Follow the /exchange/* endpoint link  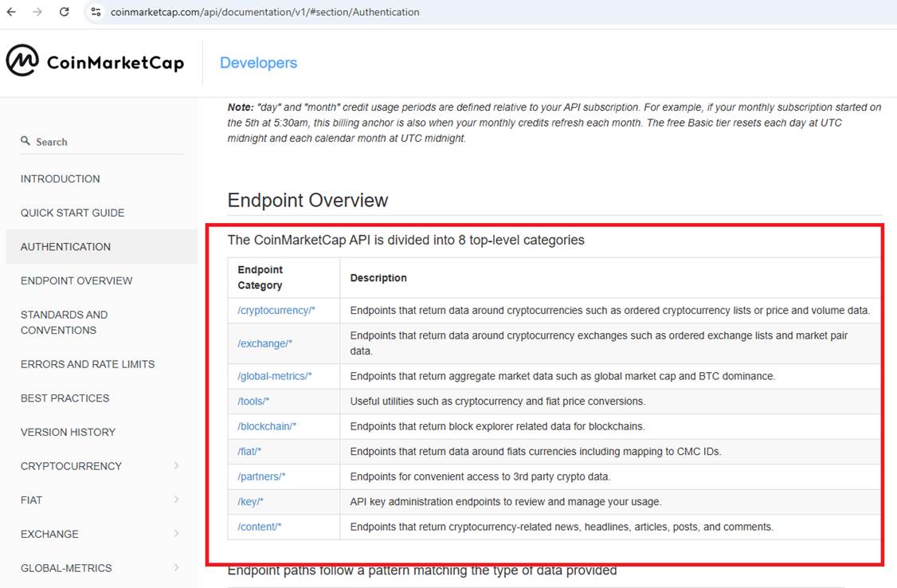pos(264,343)
